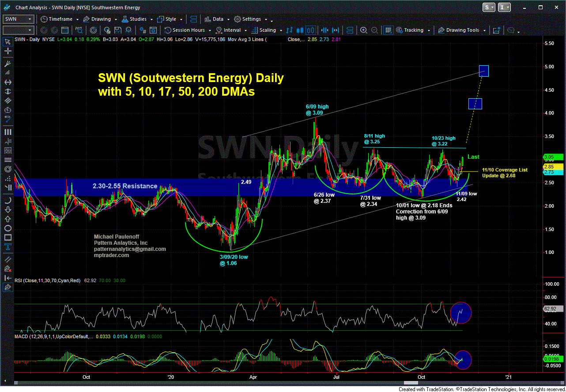Image resolution: width=566 pixels, height=392 pixels.
Task: Expand the Settings dropdown arrow
Action: [266, 20]
